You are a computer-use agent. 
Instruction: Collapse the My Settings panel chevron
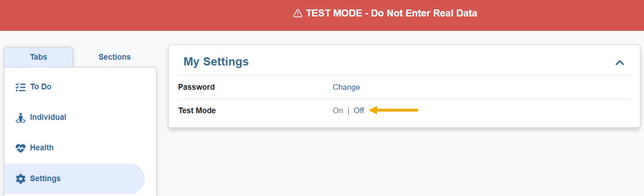pos(619,63)
